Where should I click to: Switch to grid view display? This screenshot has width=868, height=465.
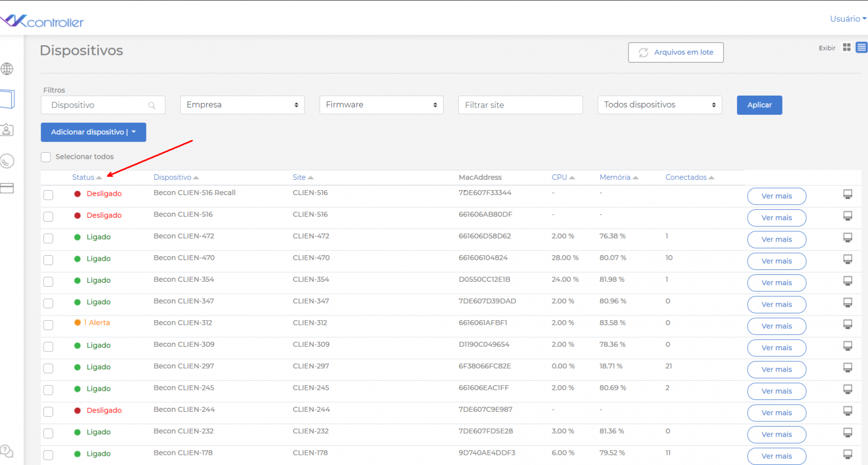pyautogui.click(x=847, y=48)
